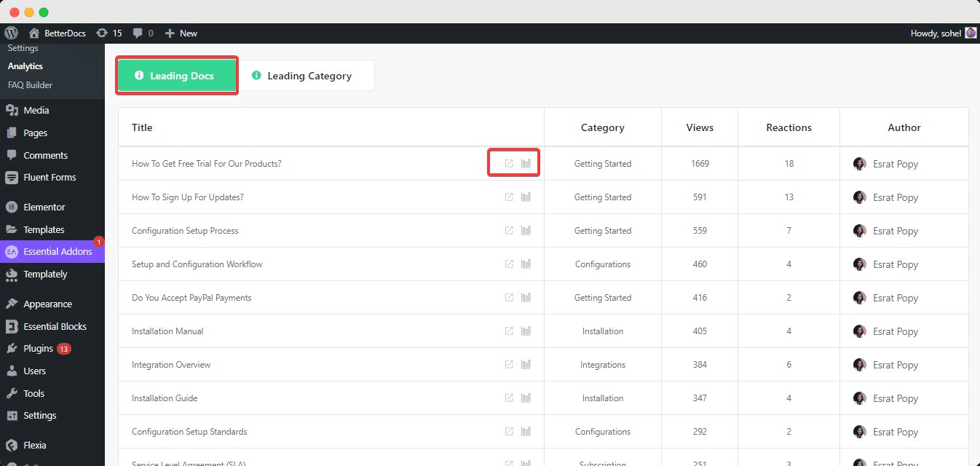
Task: Open FAQ Builder submenu item
Action: click(30, 85)
